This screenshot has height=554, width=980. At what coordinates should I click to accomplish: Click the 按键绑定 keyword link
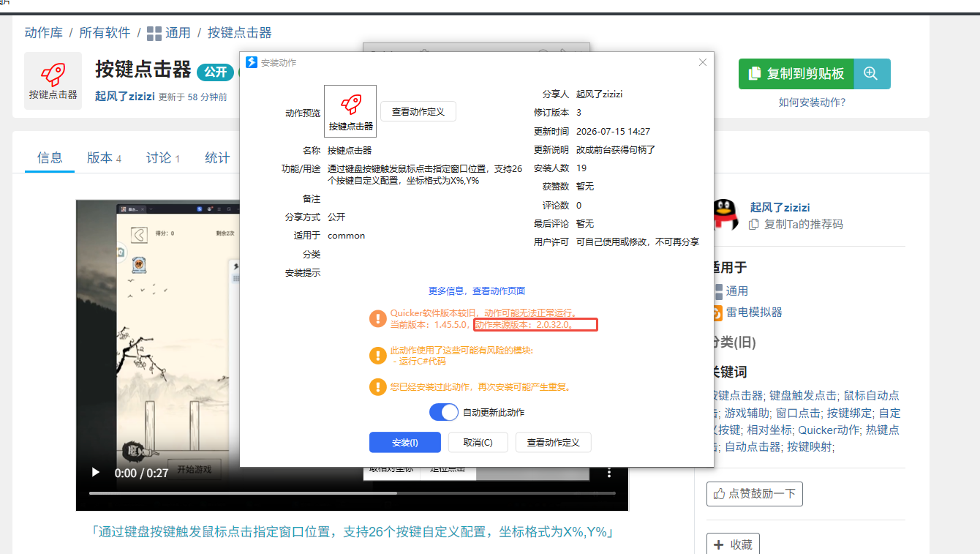(849, 413)
